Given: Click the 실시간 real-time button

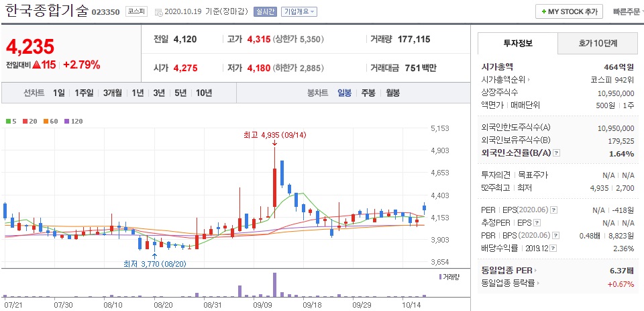Looking at the screenshot, I should click(x=266, y=11).
